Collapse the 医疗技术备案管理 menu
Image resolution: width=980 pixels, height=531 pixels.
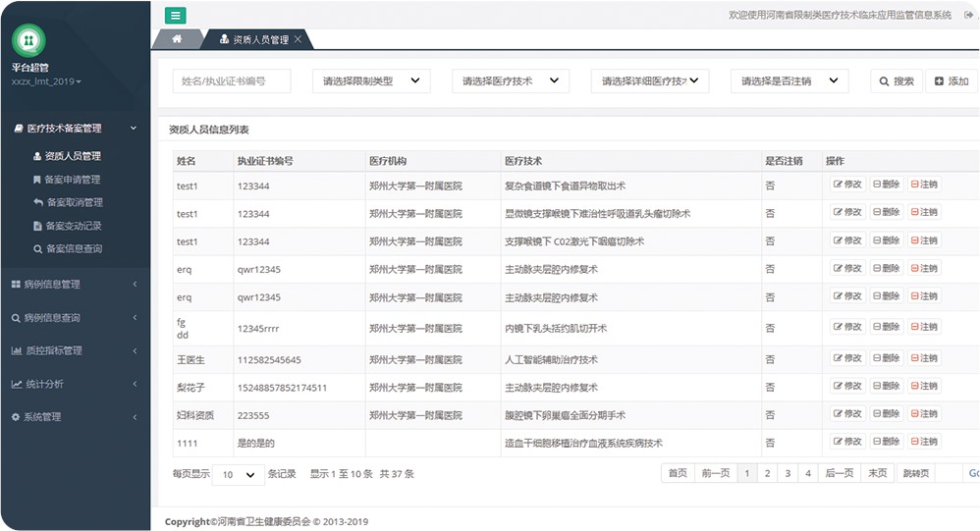[75, 128]
